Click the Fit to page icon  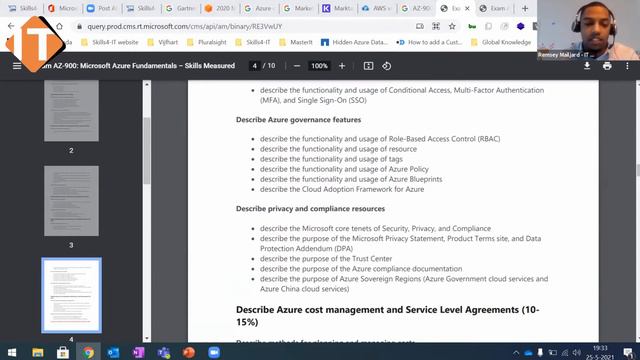(x=368, y=66)
